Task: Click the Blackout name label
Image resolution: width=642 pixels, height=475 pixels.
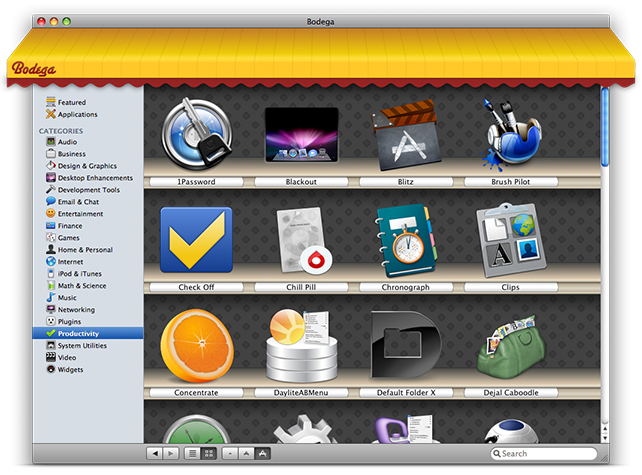Action: pos(301,182)
